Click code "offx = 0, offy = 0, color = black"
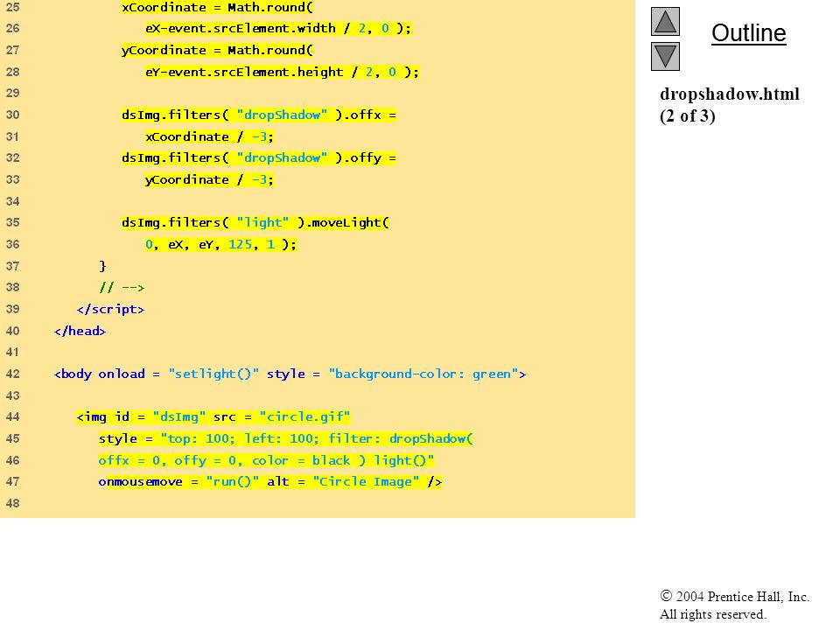Screen dimensions: 840x630 click(224, 461)
